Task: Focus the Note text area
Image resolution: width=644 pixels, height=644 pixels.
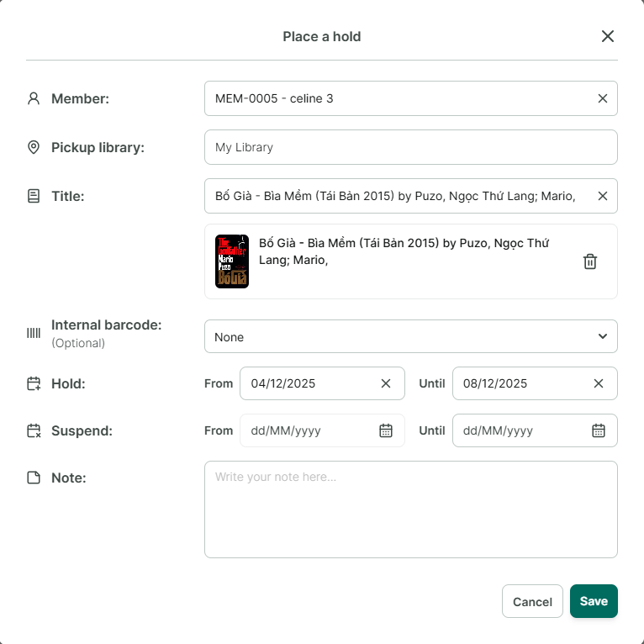Action: coord(411,509)
